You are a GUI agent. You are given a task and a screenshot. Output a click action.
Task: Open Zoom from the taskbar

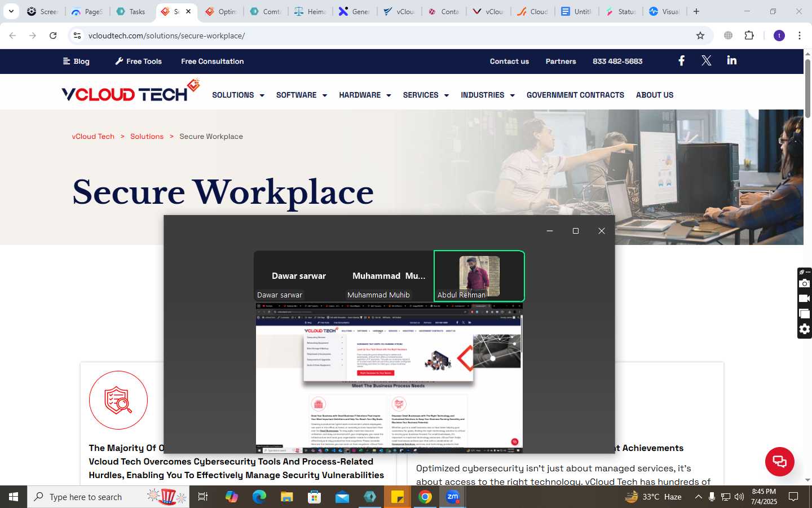(x=452, y=497)
